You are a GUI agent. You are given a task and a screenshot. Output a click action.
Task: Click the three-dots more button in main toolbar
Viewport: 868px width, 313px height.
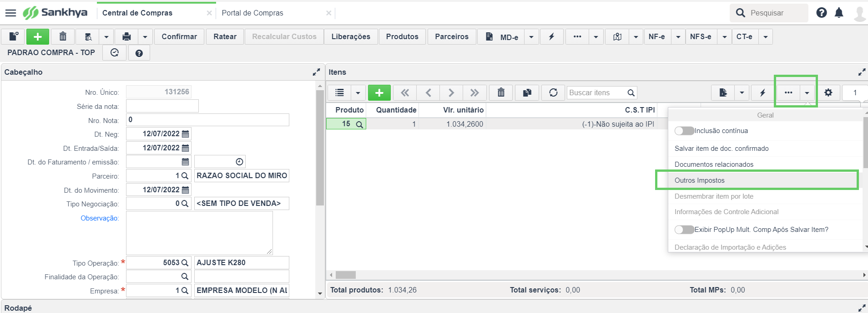tap(577, 36)
